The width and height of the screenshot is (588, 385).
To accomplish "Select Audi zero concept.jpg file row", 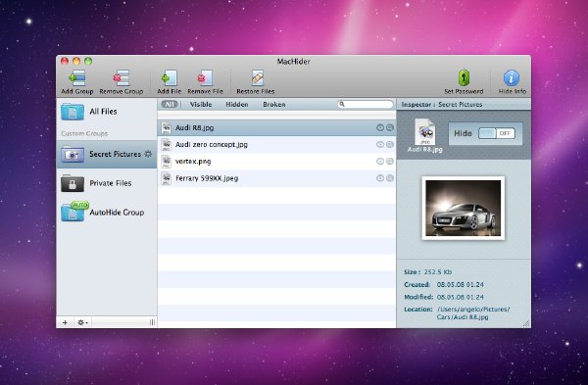I will click(276, 145).
